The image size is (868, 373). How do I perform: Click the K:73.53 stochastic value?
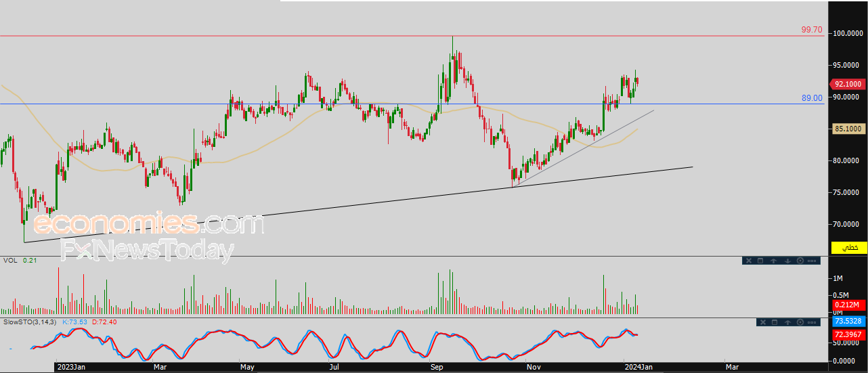(x=76, y=322)
